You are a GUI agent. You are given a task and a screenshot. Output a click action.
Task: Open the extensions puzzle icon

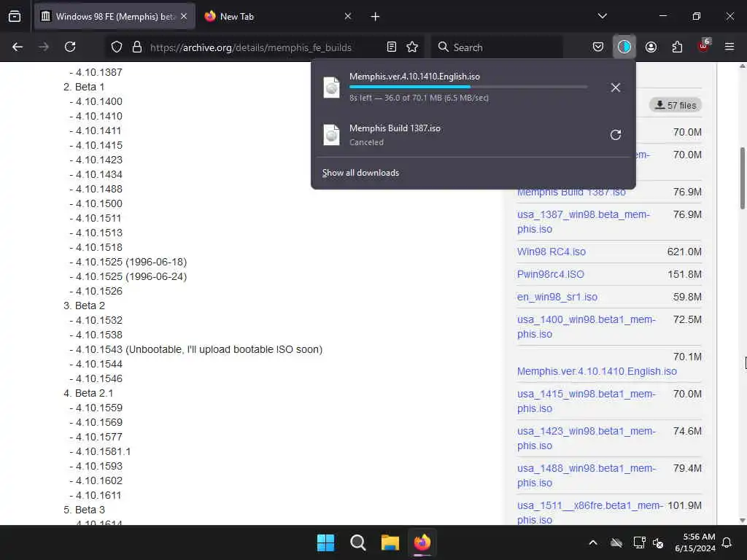(677, 47)
